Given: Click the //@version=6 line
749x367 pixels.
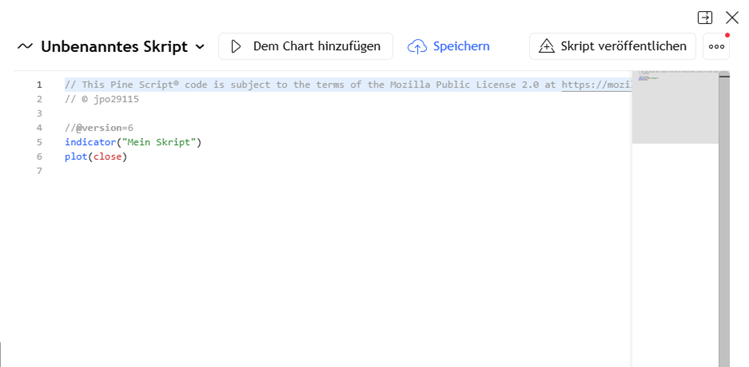Looking at the screenshot, I should [x=99, y=128].
